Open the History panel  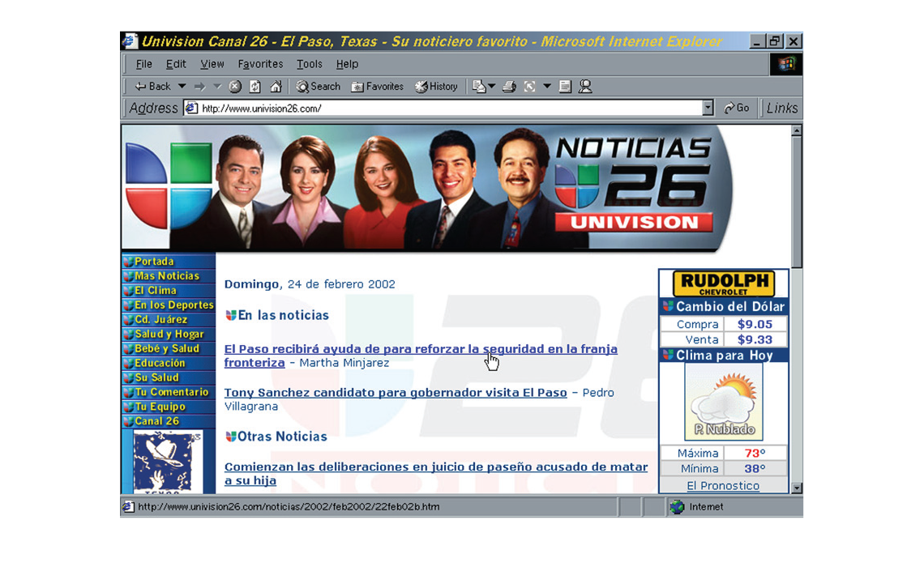436,87
